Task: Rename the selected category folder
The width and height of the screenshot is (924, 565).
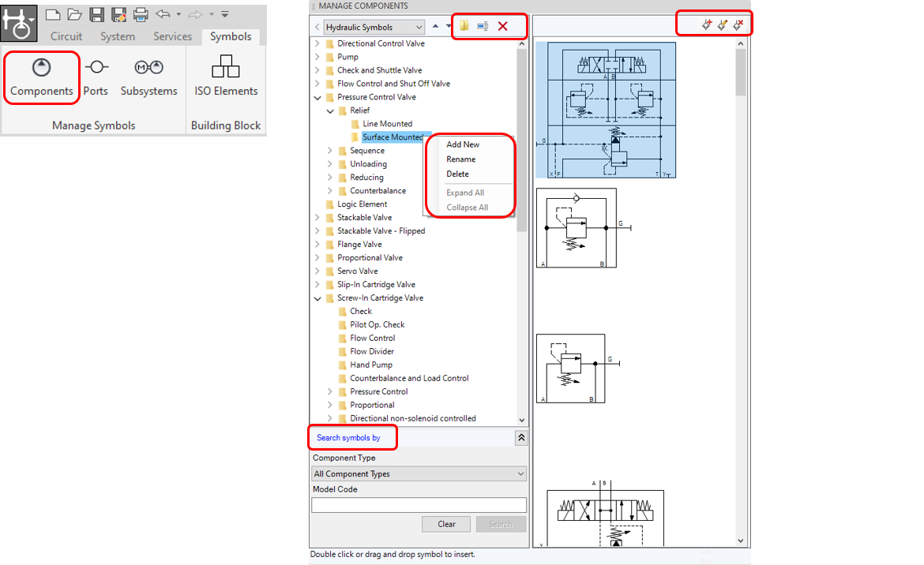Action: [483, 26]
